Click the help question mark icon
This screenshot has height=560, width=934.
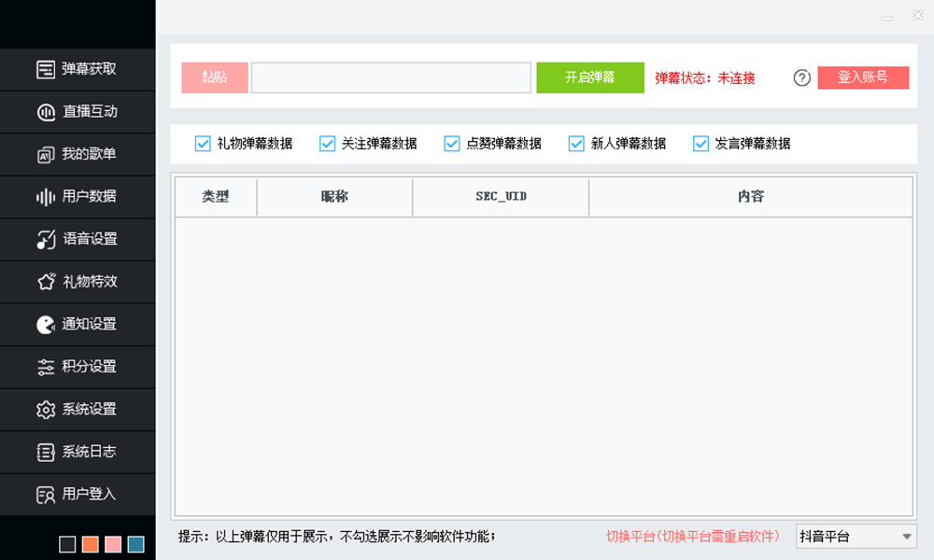(800, 78)
